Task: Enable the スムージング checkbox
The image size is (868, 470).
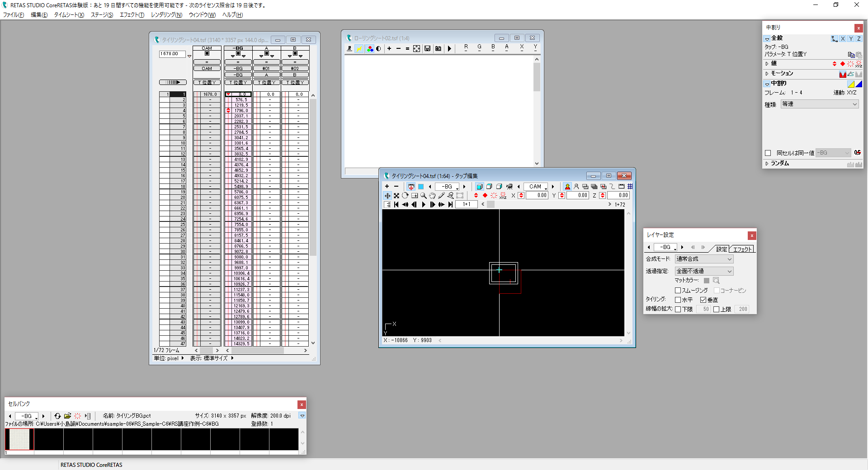Action: coord(678,291)
